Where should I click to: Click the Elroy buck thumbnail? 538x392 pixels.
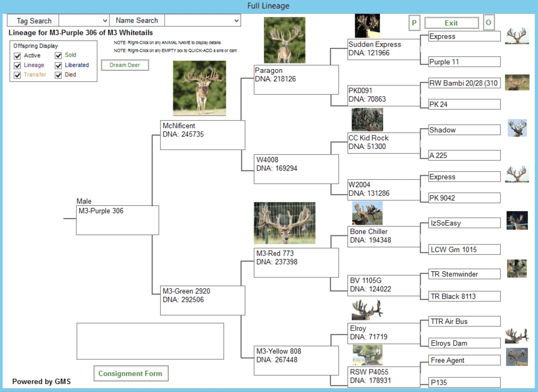367,310
